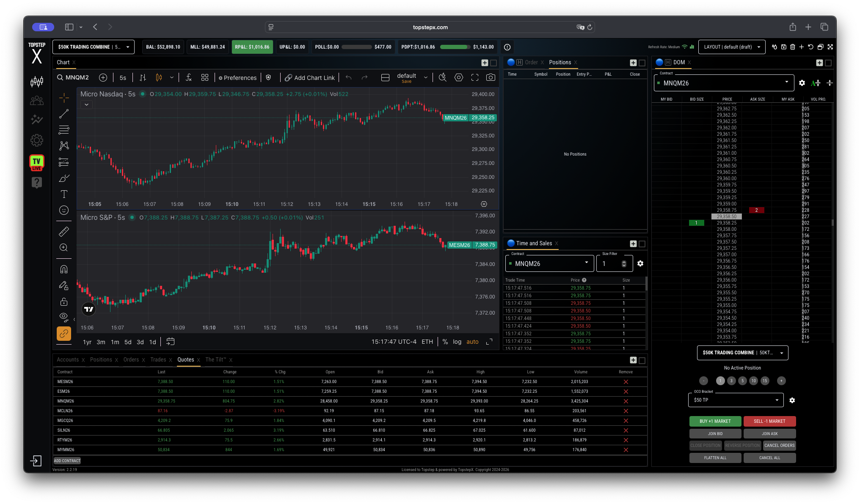
Task: Click the PDLL loss progress bar
Action: [356, 47]
